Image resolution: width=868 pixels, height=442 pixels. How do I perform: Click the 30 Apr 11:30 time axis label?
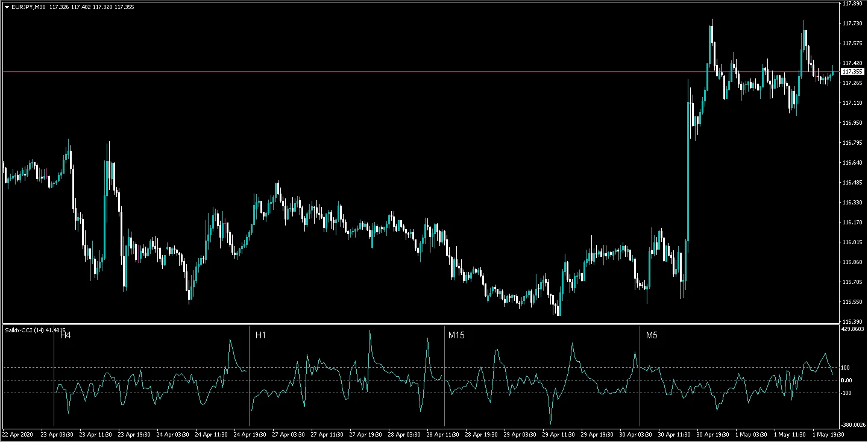click(x=673, y=434)
